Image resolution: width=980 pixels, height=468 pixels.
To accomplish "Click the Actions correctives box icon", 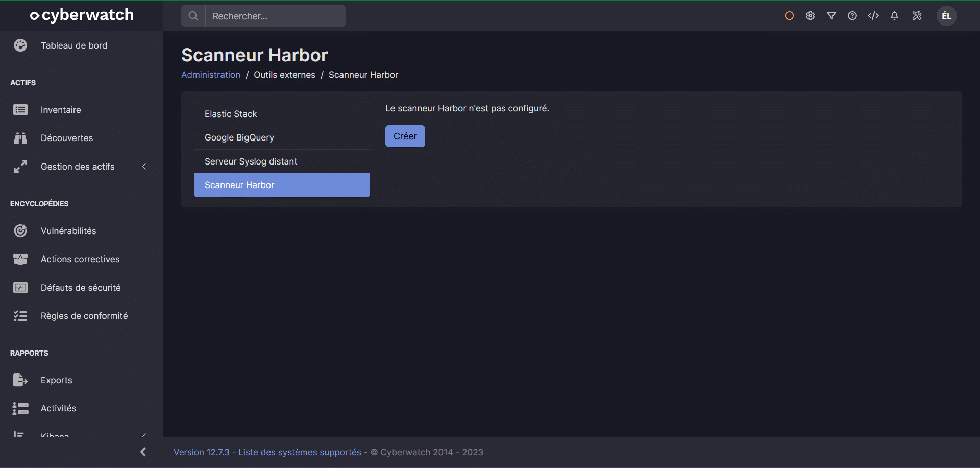I will coord(20,259).
